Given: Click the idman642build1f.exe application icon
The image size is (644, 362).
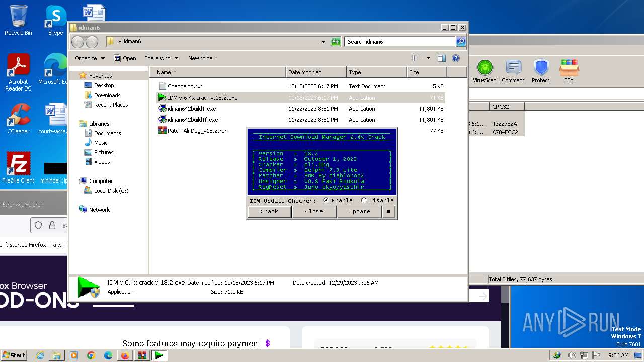Looking at the screenshot, I should (x=162, y=120).
